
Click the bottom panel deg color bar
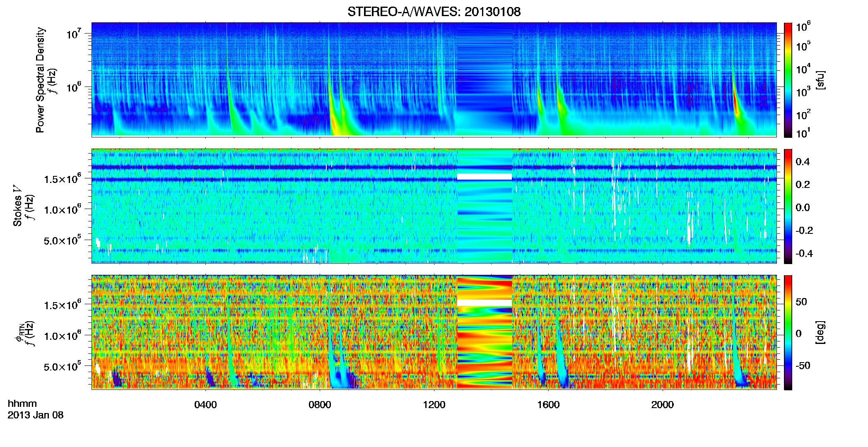click(788, 333)
